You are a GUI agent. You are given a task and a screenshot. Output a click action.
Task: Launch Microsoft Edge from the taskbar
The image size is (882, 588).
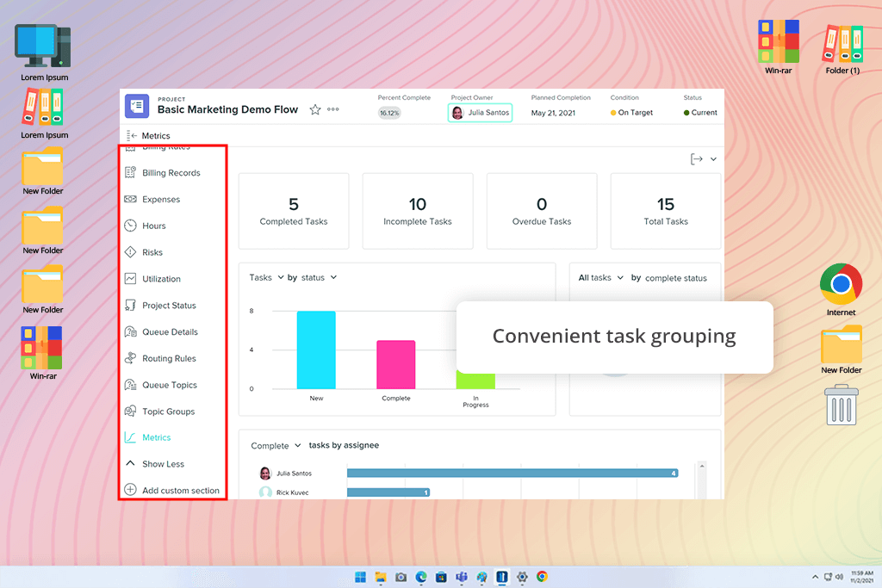tap(421, 577)
